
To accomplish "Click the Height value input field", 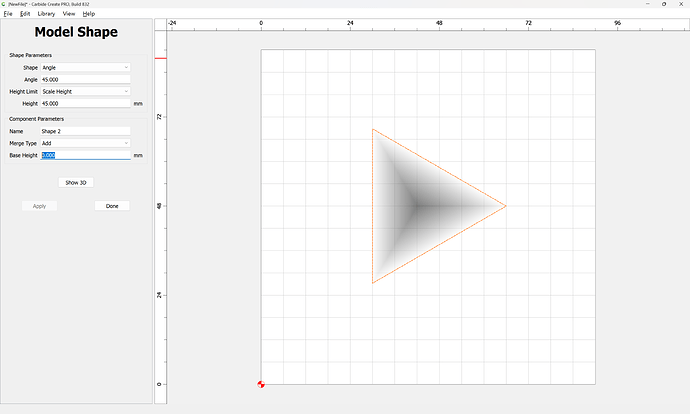I will click(85, 103).
